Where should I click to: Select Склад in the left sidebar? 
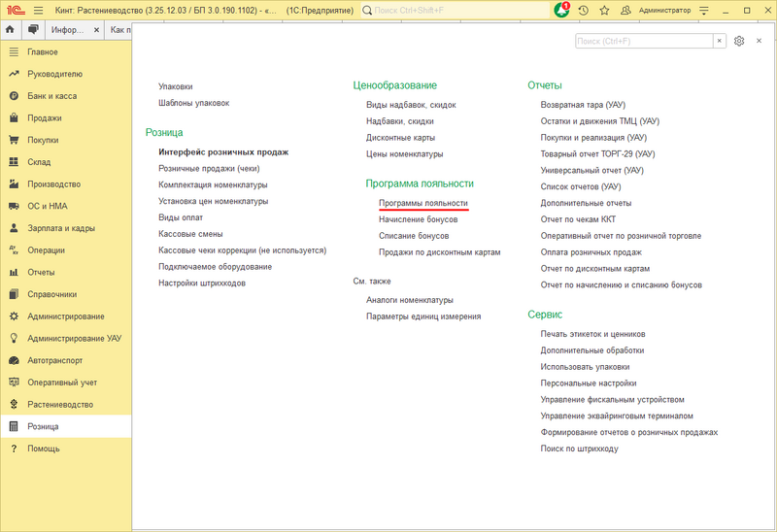tap(39, 162)
